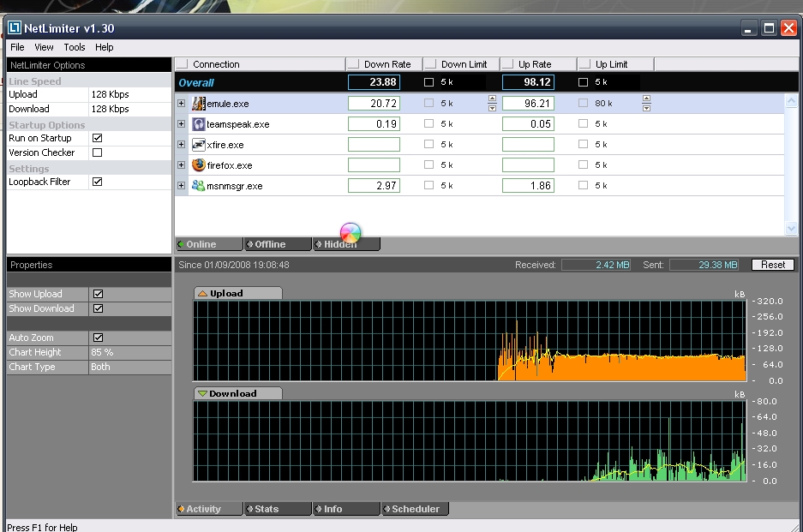Enable the Run on Startup checkbox
The image size is (803, 532).
[x=98, y=138]
